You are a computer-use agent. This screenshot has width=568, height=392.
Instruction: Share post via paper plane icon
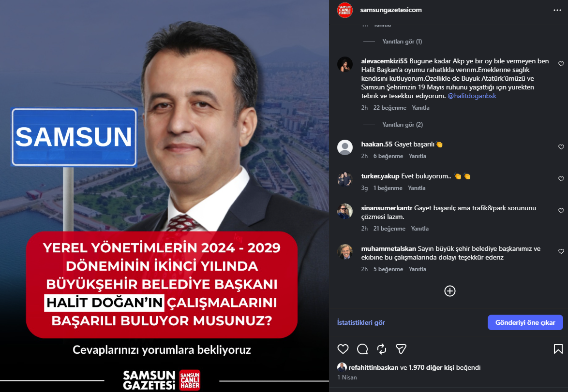click(401, 349)
